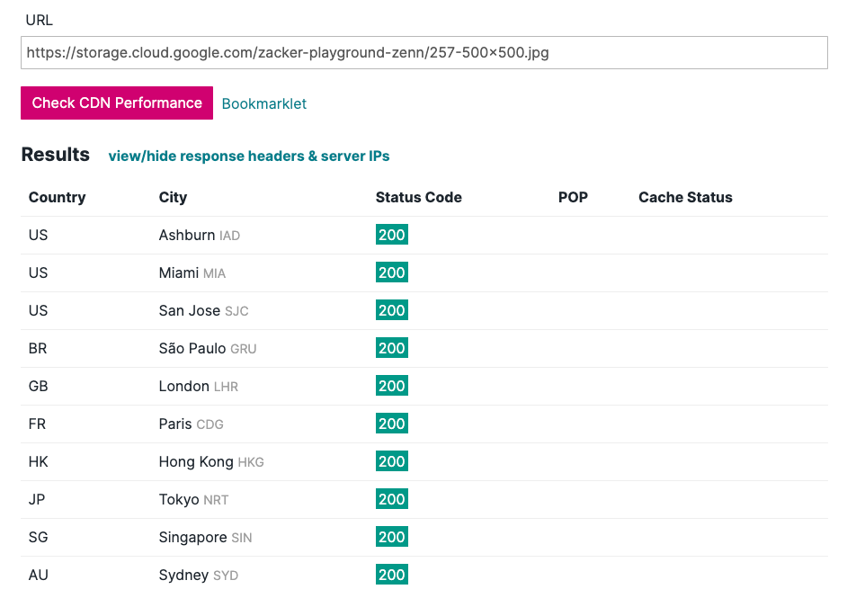Viewport: 856px width, 616px height.
Task: Click the 200 status badge for Sydney
Action: point(392,575)
